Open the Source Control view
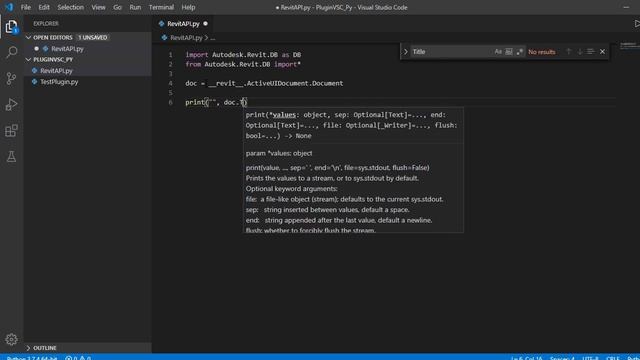The width and height of the screenshot is (640, 360). point(11,78)
